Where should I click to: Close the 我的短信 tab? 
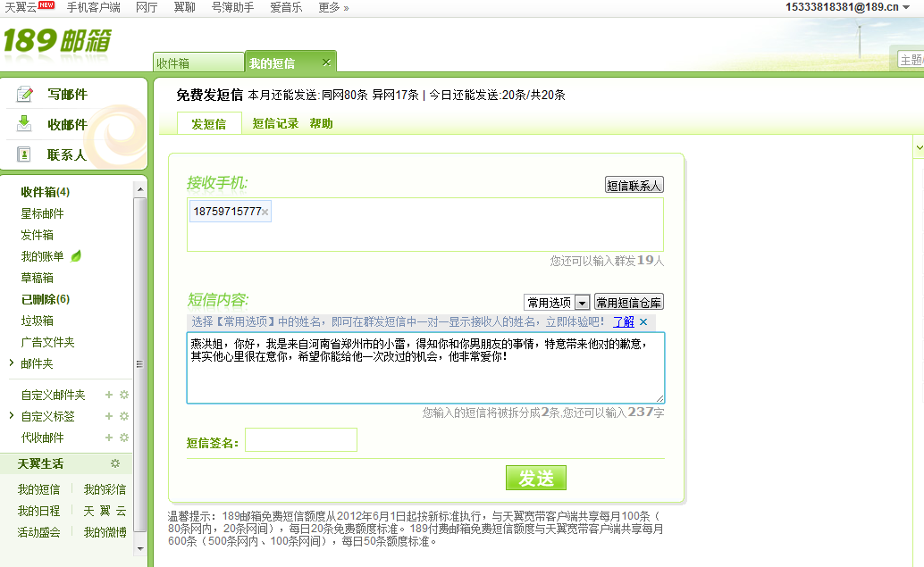326,62
